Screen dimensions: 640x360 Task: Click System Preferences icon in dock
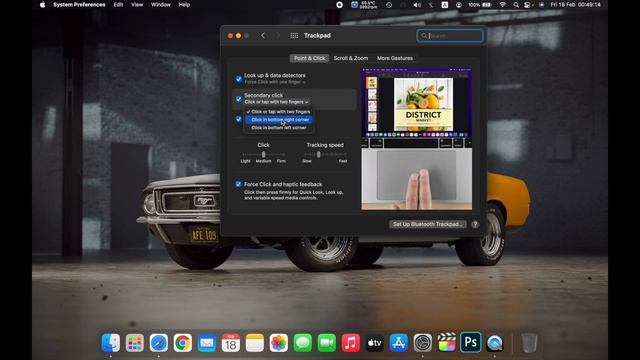coord(422,343)
